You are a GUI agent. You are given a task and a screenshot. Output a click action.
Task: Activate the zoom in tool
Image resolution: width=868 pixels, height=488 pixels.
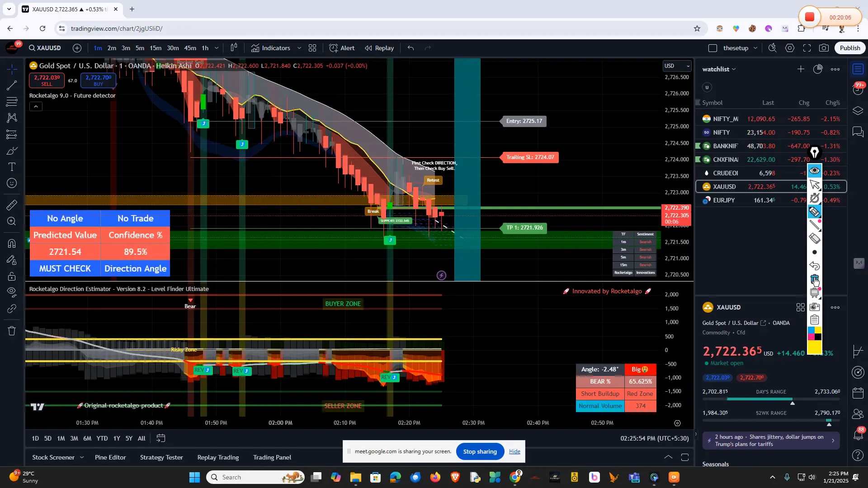coord(12,221)
